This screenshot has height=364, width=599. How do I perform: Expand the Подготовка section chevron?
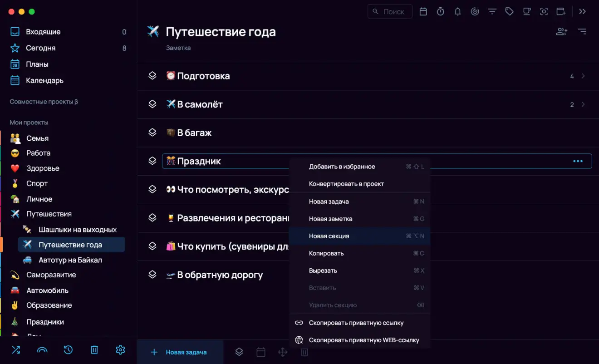[583, 76]
